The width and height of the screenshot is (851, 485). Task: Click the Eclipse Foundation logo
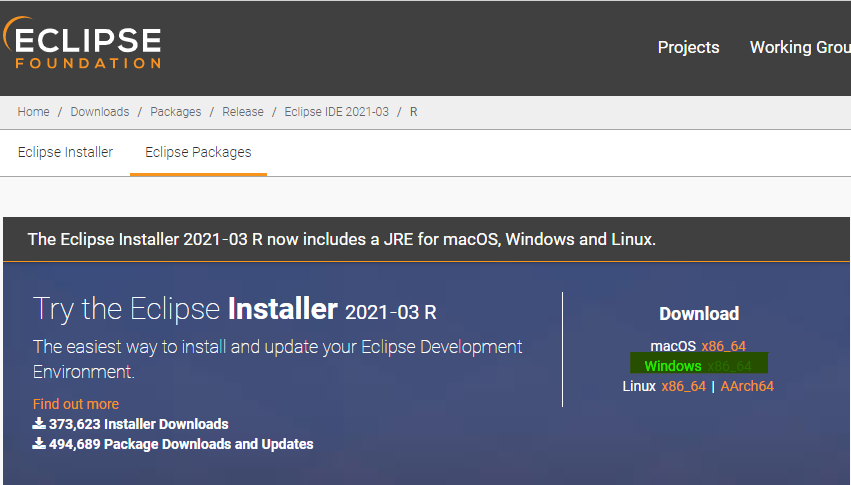pos(83,45)
